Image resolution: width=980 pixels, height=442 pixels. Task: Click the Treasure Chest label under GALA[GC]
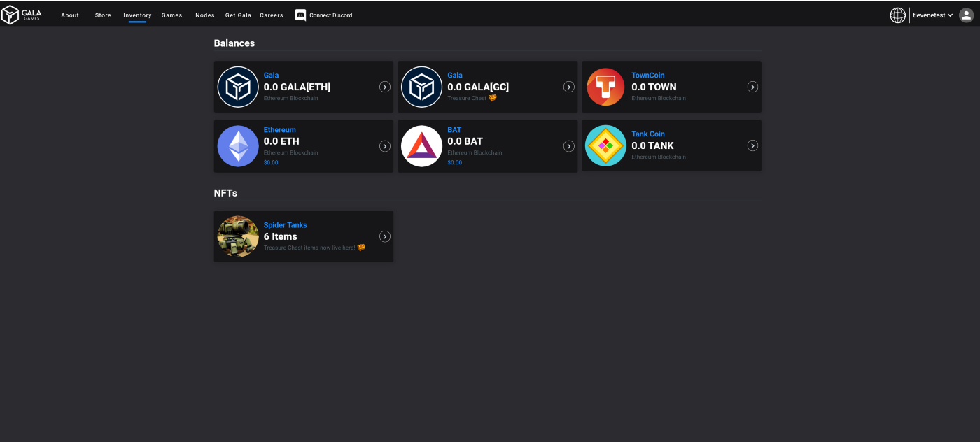coord(467,98)
